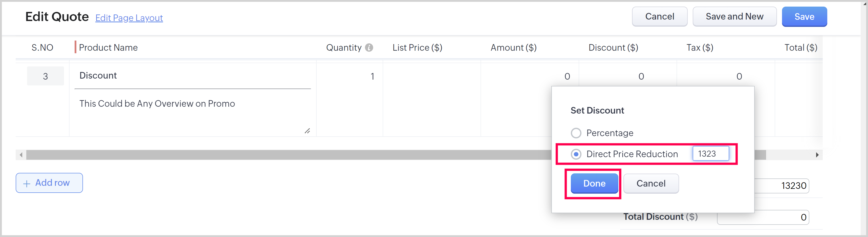The height and width of the screenshot is (237, 868).
Task: Add a new row to the quote
Action: (x=49, y=183)
